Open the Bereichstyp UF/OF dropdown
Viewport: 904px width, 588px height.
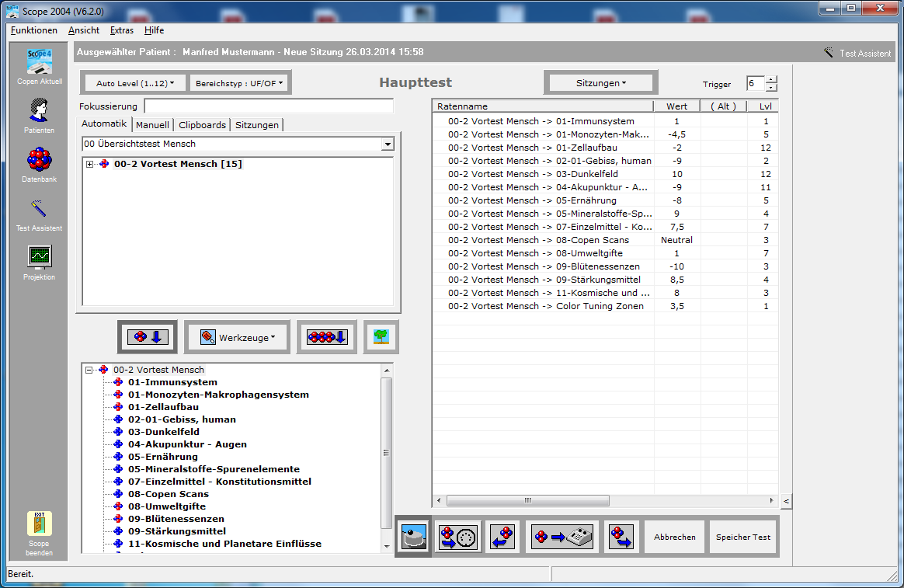(240, 82)
